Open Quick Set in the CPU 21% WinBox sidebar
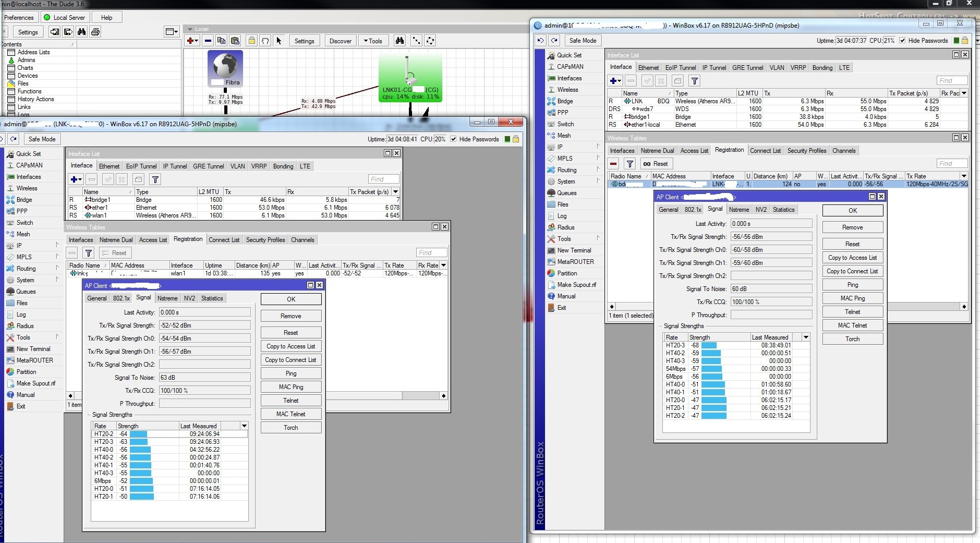The height and width of the screenshot is (543, 980). pyautogui.click(x=569, y=55)
